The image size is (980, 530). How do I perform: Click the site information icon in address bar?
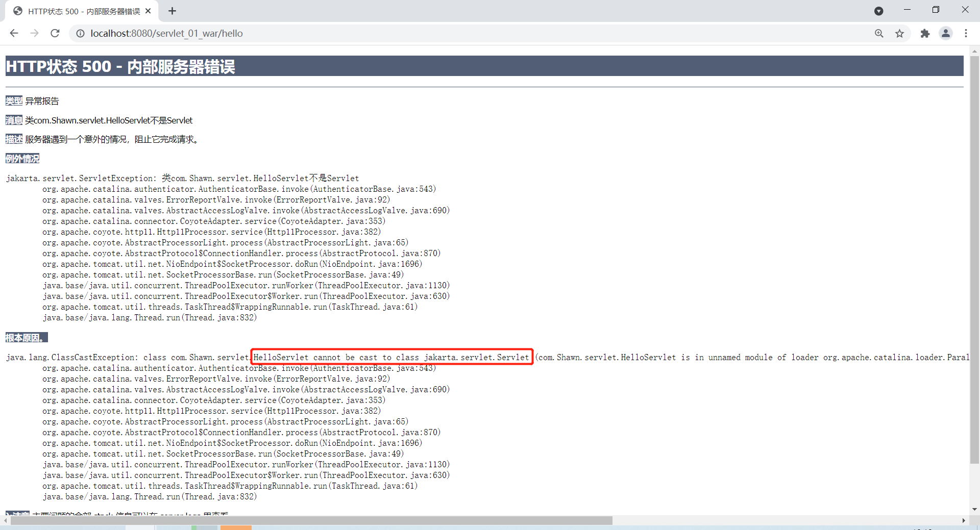80,33
